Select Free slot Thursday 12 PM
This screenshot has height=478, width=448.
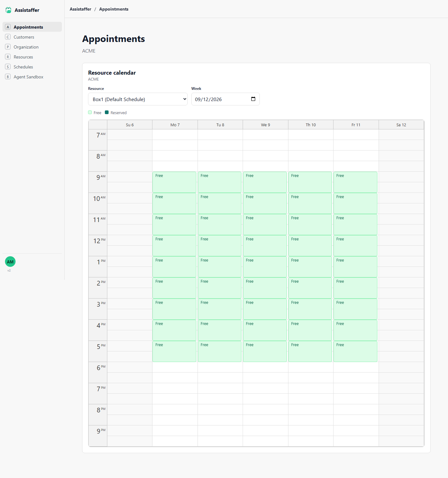tap(310, 246)
